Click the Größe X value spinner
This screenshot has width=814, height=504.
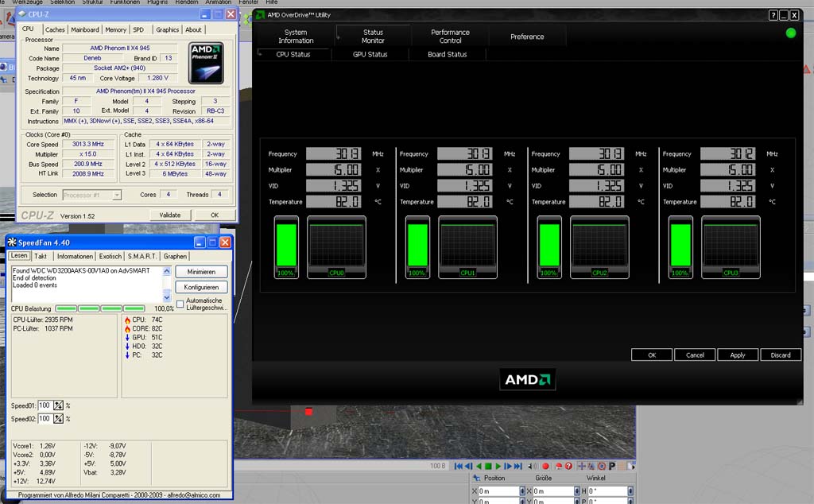pyautogui.click(x=577, y=491)
